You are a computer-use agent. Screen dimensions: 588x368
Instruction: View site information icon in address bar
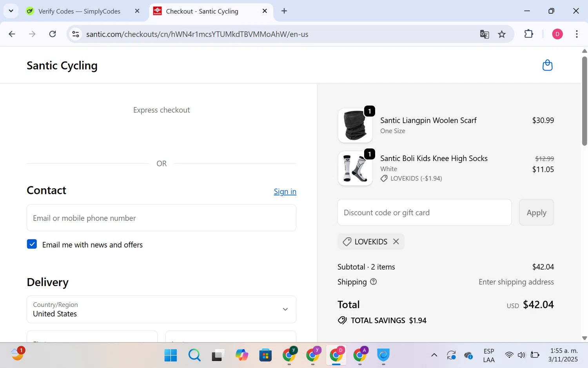(x=76, y=34)
